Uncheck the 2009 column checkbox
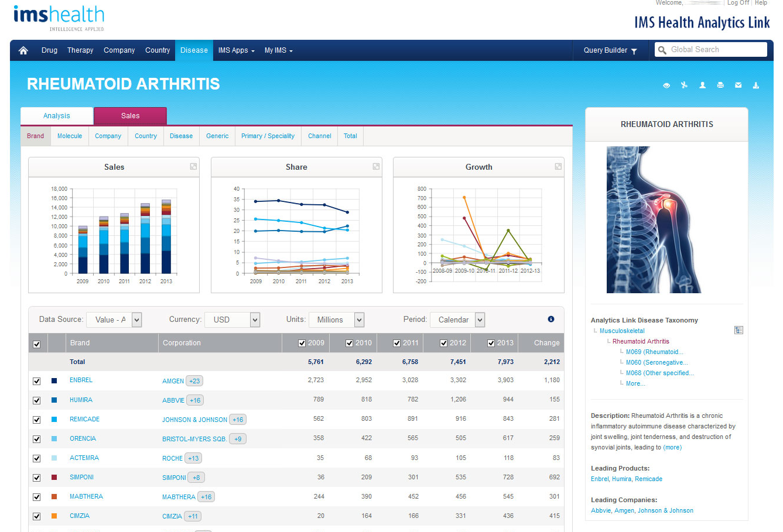 [x=302, y=343]
